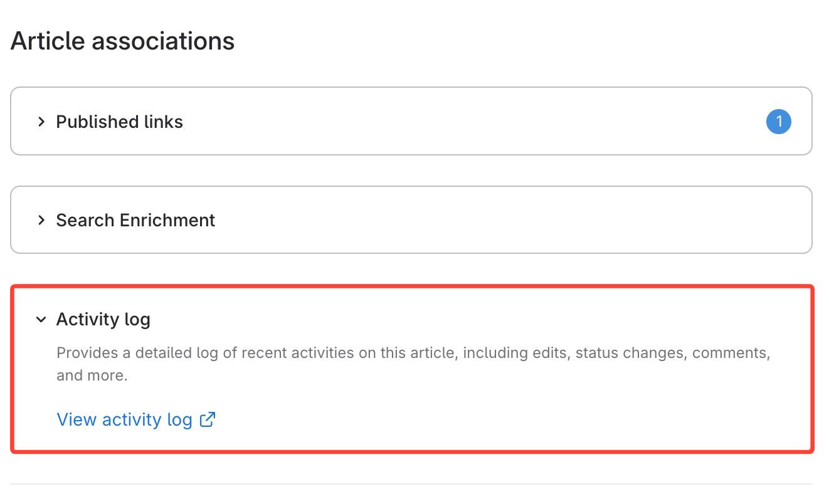829x504 pixels.
Task: Click the Article associations heading
Action: (122, 41)
